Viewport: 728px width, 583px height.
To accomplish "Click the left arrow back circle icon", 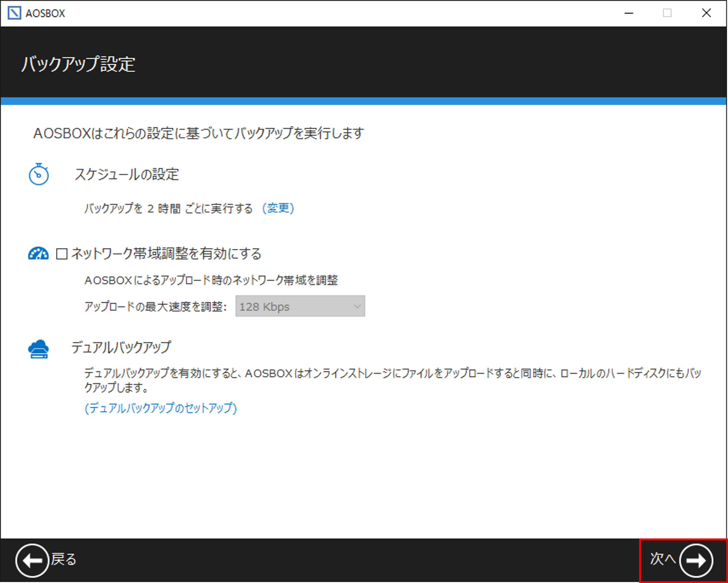I will pos(32,561).
